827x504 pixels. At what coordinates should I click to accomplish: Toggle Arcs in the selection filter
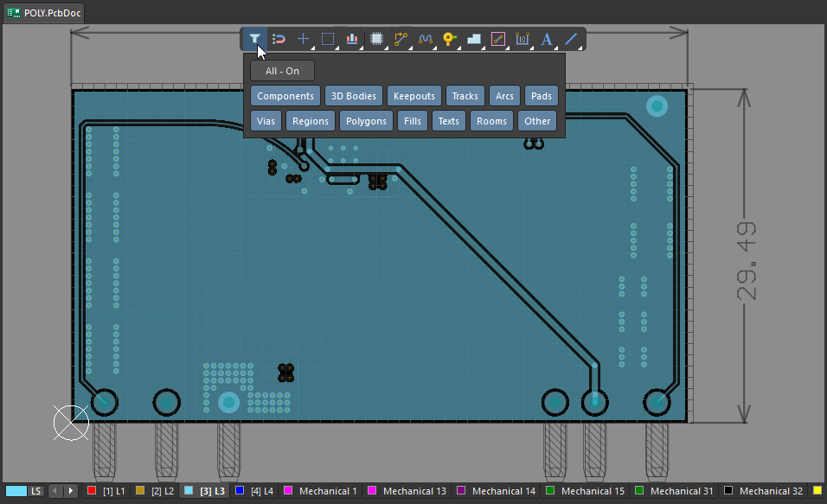point(504,96)
